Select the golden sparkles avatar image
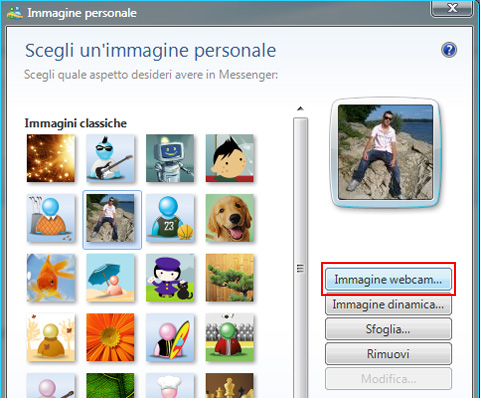This screenshot has width=480, height=398. coord(51,158)
